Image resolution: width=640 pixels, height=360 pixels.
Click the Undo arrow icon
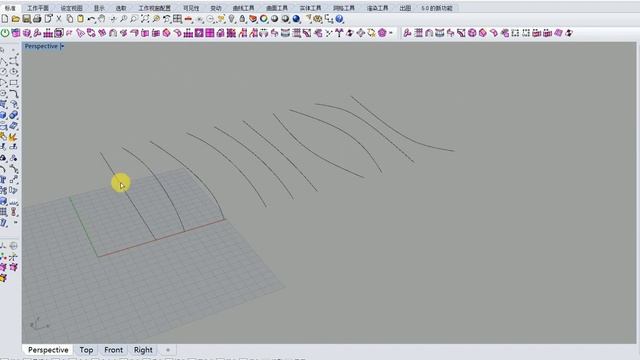[91, 19]
